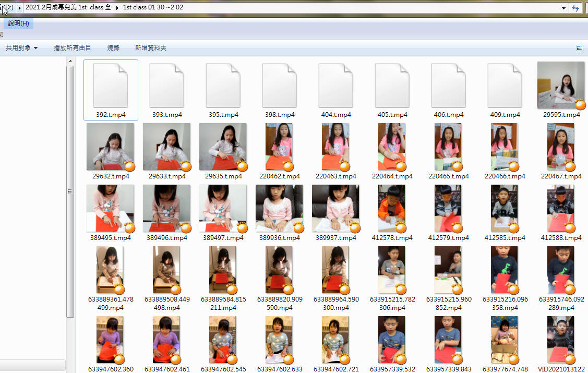Click the sidebar vertical scrollbar up arrow
This screenshot has height=373, width=588.
pos(71,62)
